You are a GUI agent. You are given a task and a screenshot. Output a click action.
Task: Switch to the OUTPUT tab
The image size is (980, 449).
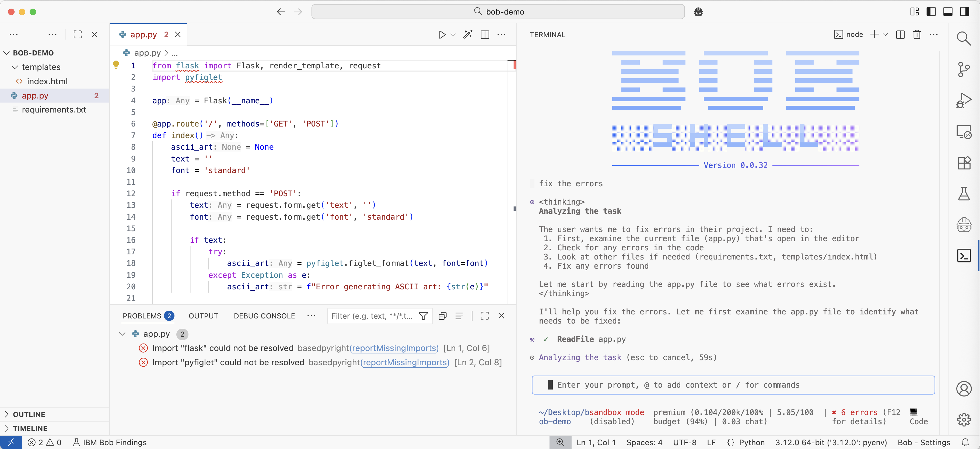(x=203, y=316)
